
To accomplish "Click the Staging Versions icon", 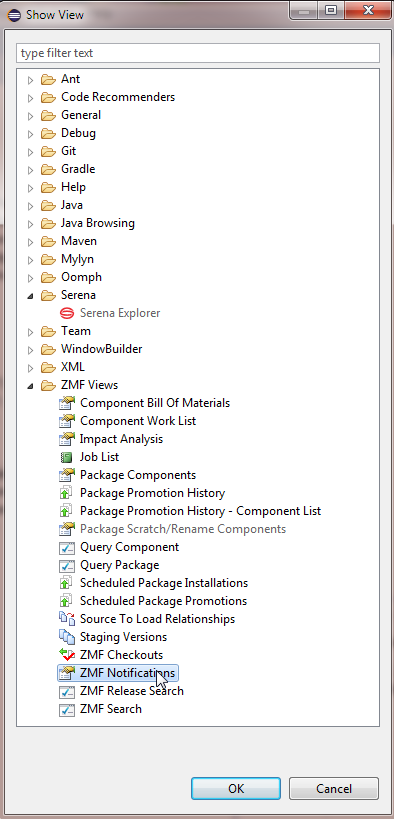I will click(x=67, y=637).
